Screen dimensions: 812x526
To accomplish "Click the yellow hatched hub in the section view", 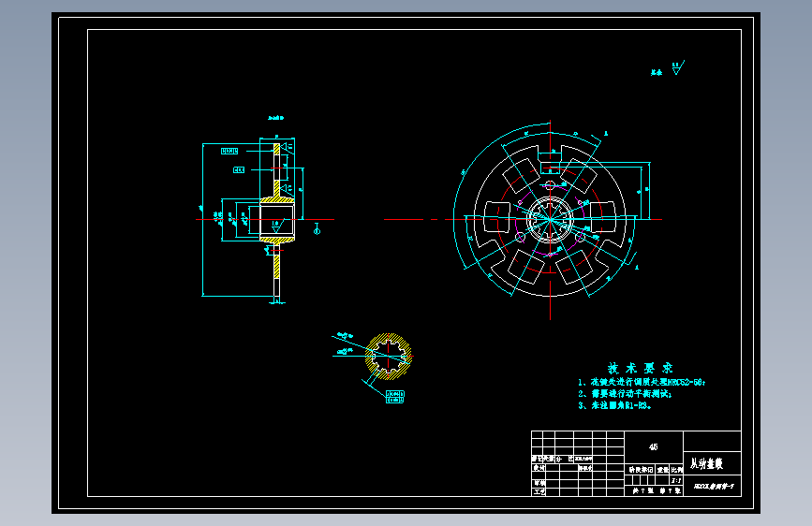I will pos(277,220).
